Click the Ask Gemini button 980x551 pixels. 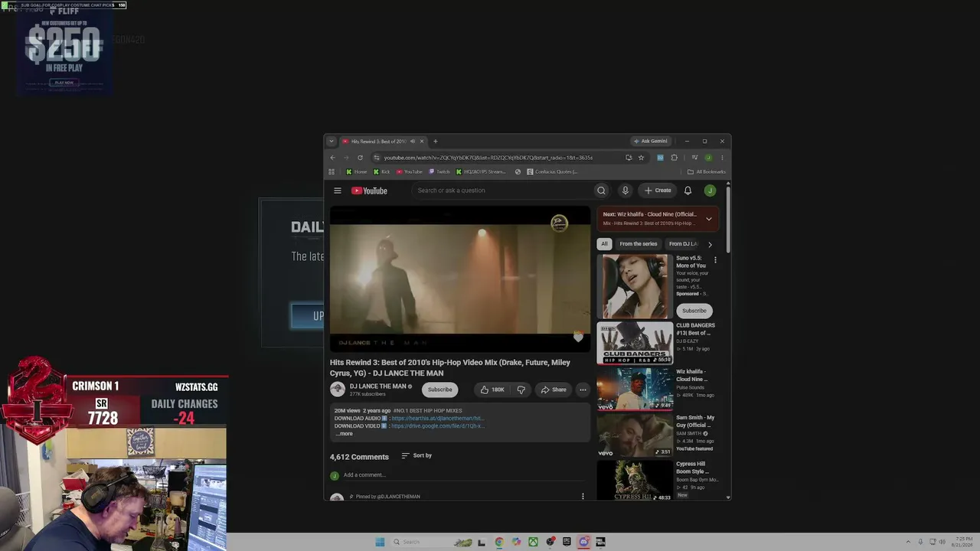[x=651, y=142]
